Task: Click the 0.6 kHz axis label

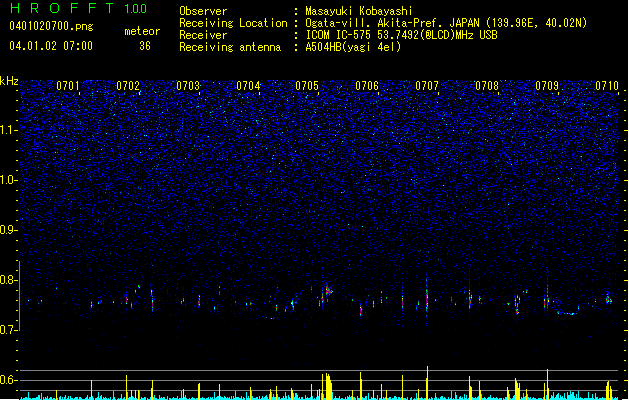Action: click(x=9, y=380)
